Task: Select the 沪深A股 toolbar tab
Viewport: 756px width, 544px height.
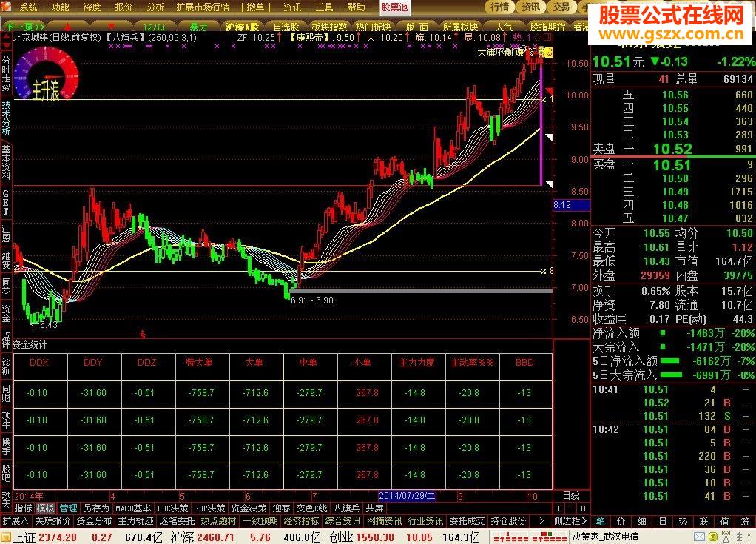Action: click(x=242, y=27)
